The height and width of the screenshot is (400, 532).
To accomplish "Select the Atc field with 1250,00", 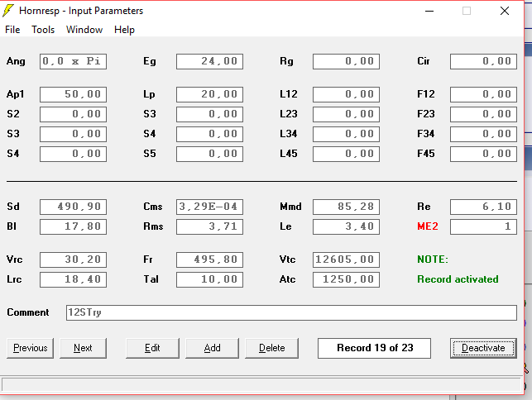I will [346, 279].
